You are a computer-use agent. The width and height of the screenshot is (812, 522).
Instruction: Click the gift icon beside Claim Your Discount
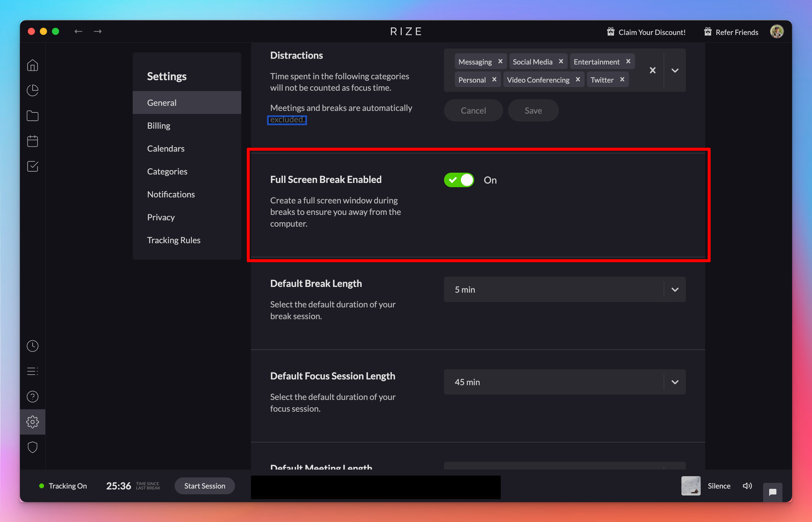coord(611,32)
